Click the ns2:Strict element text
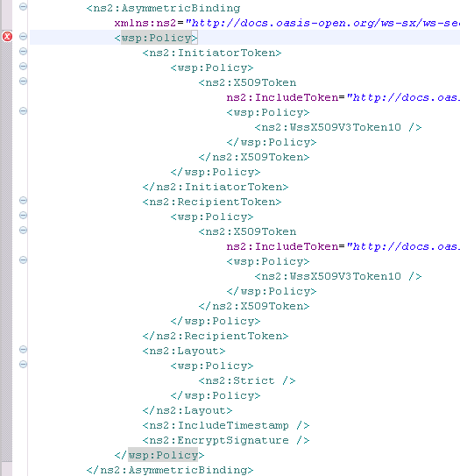 coord(247,380)
